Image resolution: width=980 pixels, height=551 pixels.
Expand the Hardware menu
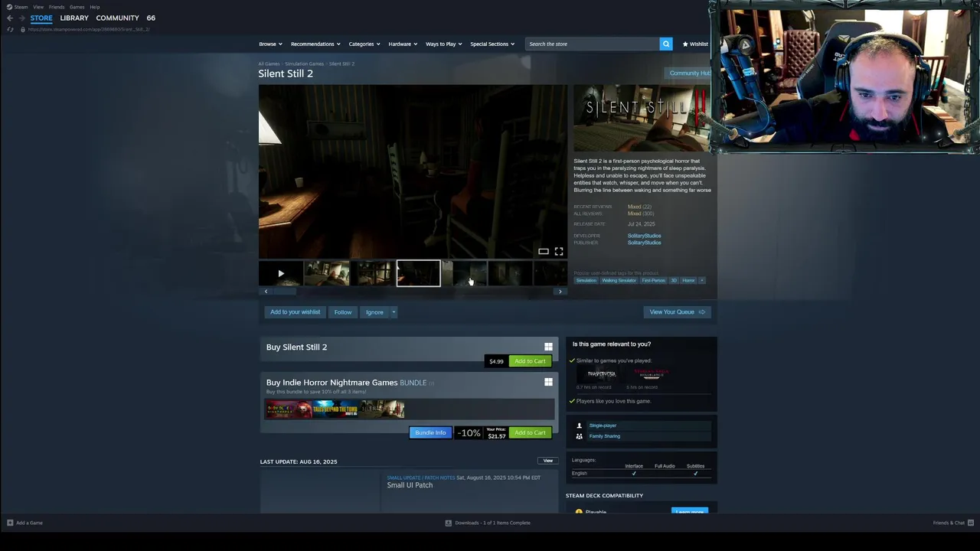tap(403, 44)
